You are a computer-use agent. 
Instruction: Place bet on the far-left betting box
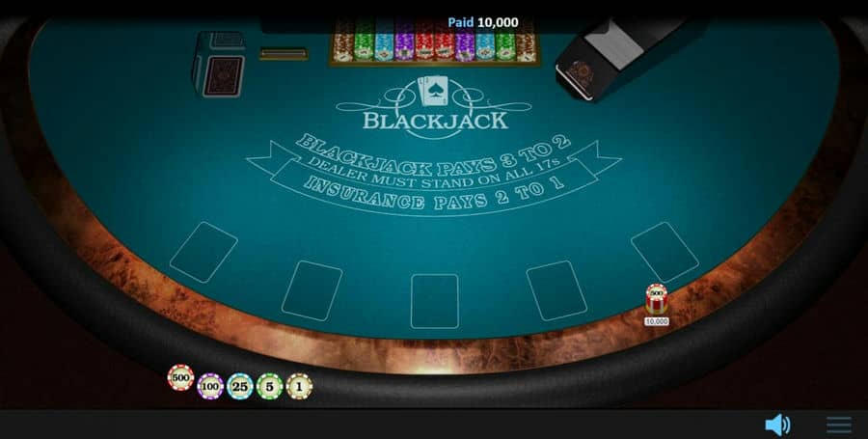[x=203, y=252]
